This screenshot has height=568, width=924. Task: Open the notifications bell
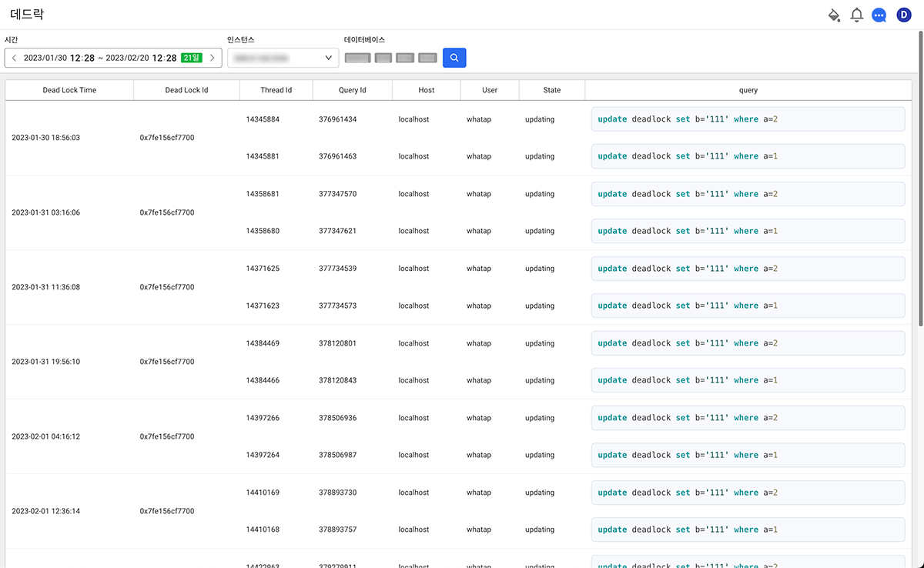pyautogui.click(x=856, y=15)
